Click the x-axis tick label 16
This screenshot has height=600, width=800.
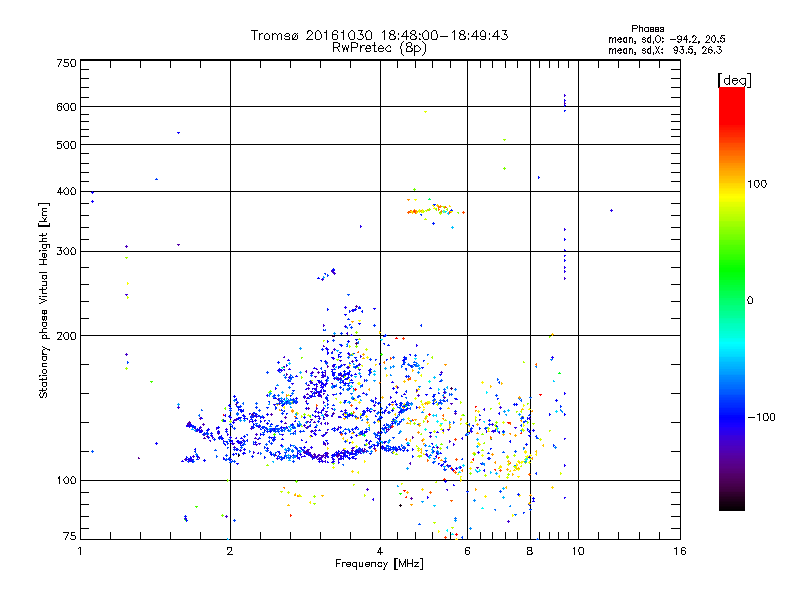coord(680,551)
